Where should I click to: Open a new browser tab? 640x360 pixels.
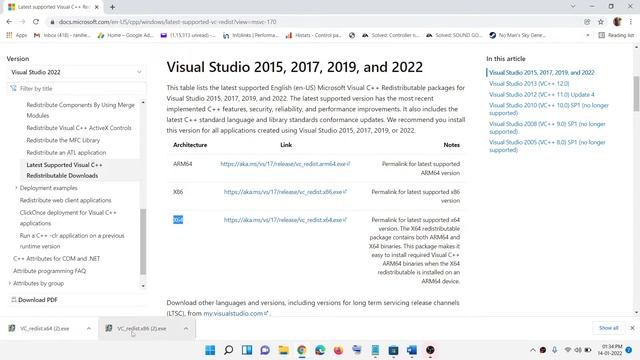pos(112,7)
